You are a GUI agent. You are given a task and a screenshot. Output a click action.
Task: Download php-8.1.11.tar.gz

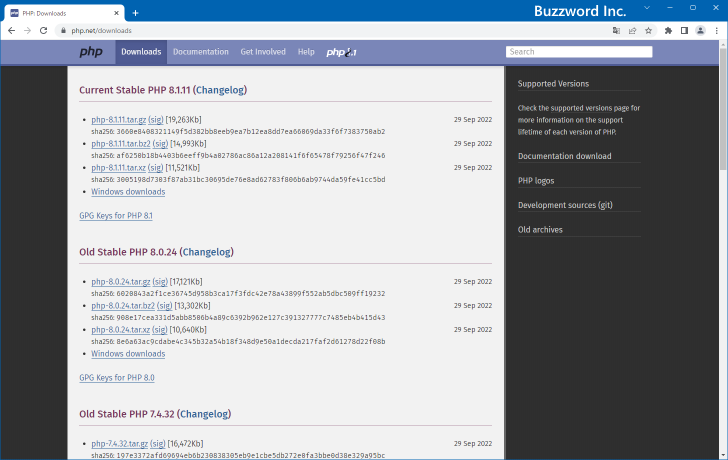pos(119,120)
